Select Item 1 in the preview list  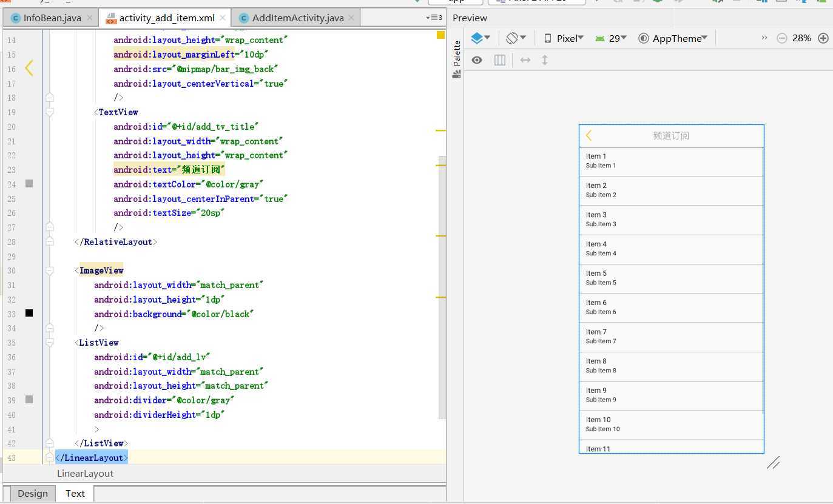click(x=671, y=161)
